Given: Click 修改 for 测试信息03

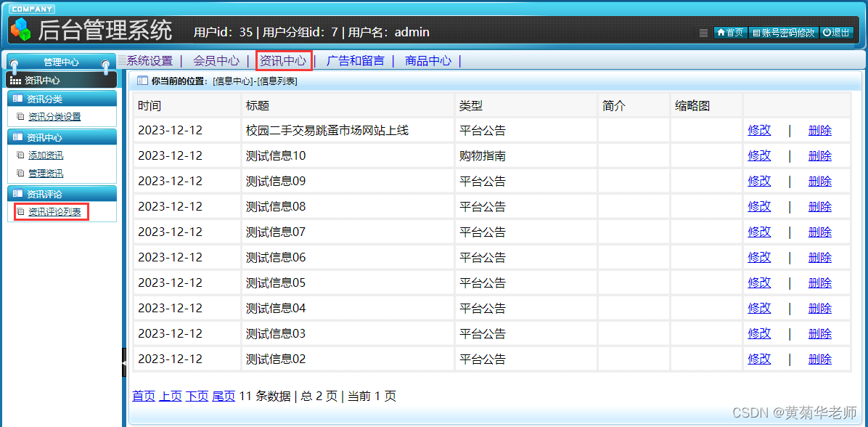Looking at the screenshot, I should [759, 333].
